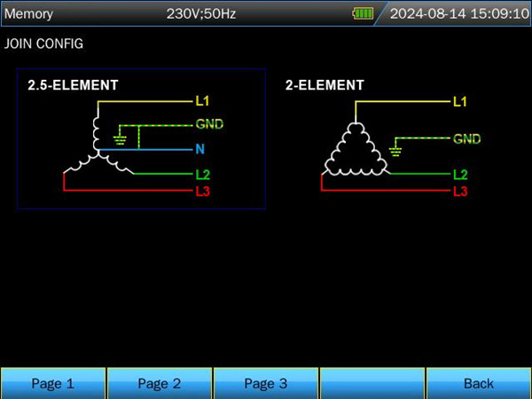Click the JOIN CONFIG heading
The width and height of the screenshot is (532, 399).
[x=43, y=43]
